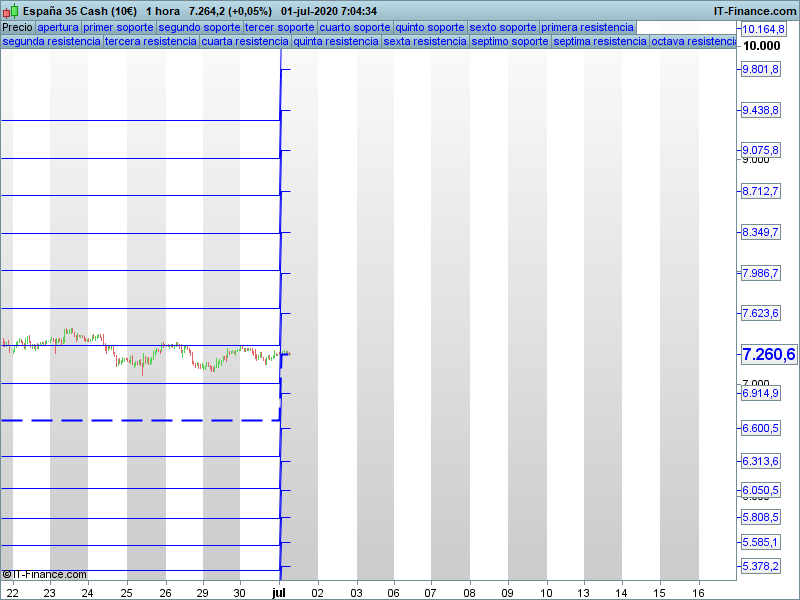
Task: Click the 9.438,8 price level label
Action: coord(761,110)
